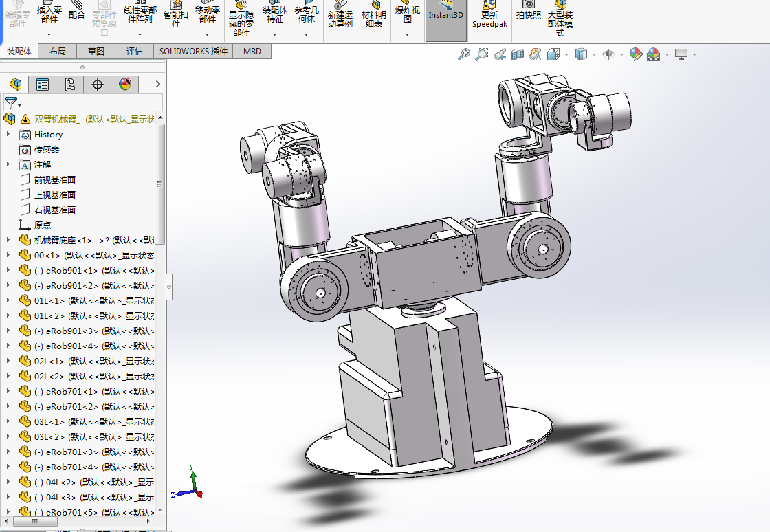Click the feature tree filter input box
This screenshot has height=532, width=770.
click(x=82, y=103)
